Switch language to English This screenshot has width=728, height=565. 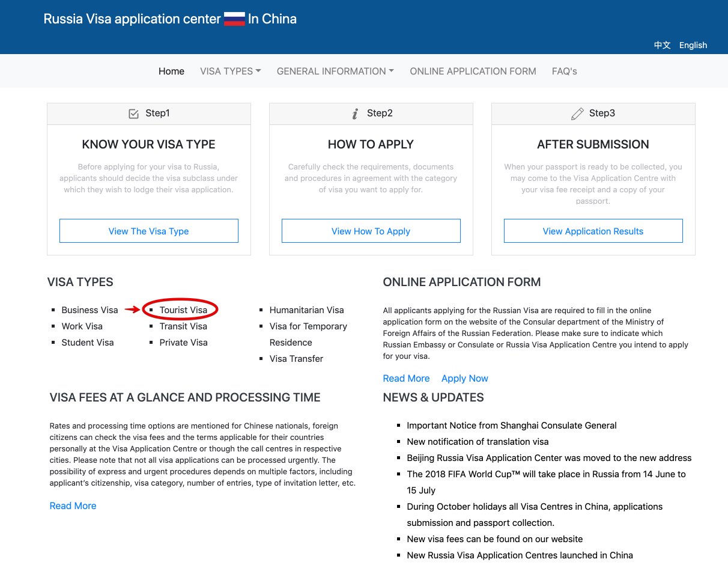click(693, 45)
